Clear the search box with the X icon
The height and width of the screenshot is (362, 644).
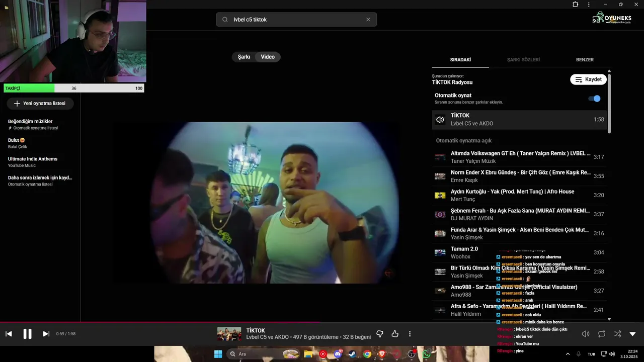368,20
